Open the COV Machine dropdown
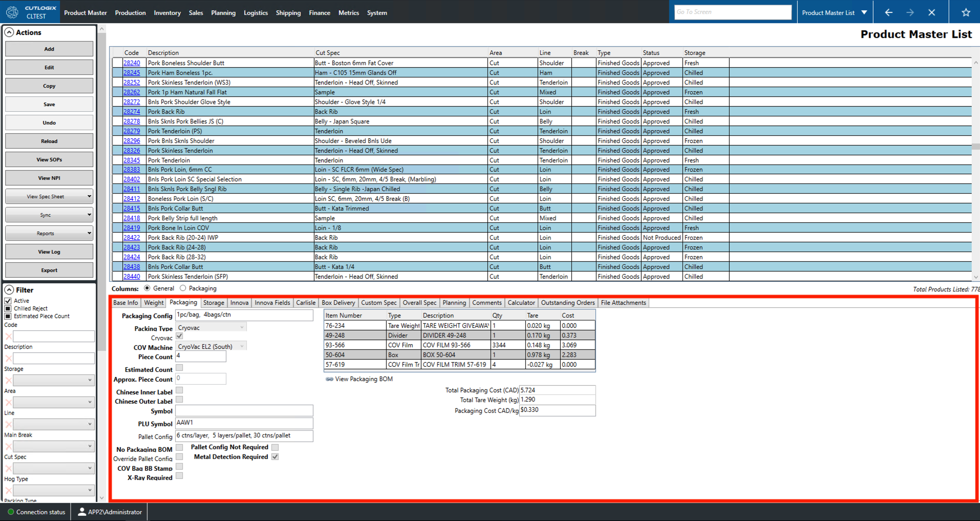 (241, 345)
